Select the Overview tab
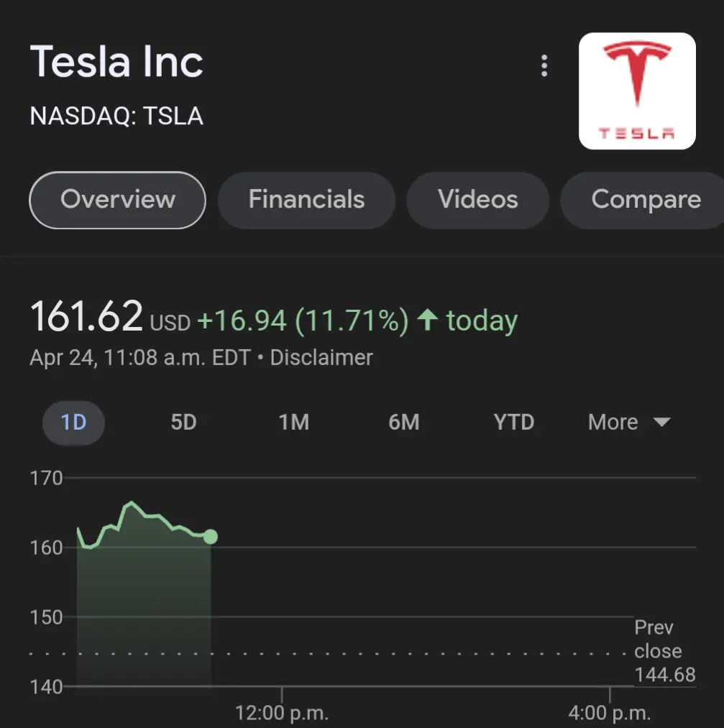 [x=117, y=200]
